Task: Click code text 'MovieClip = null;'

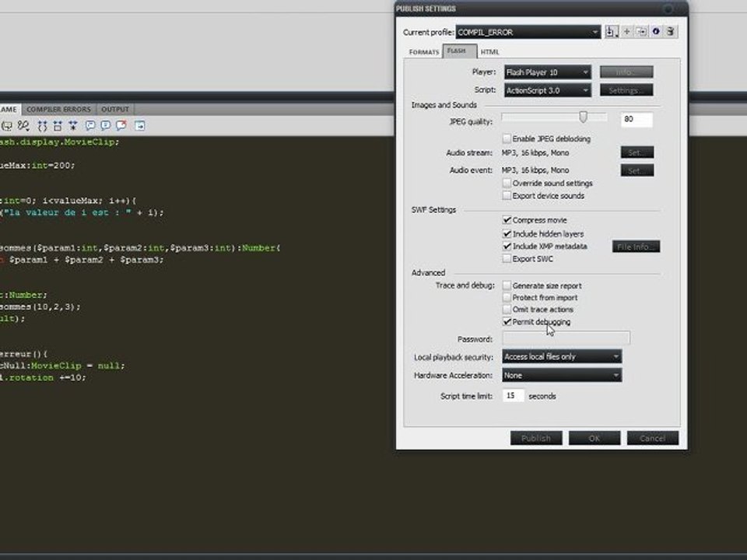Action: click(78, 366)
